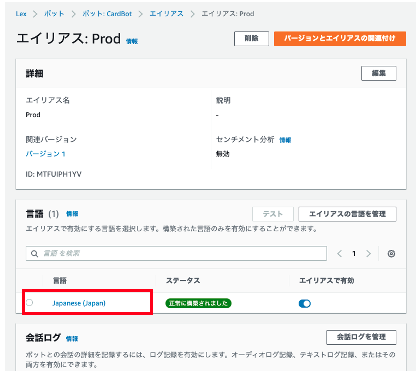Go to next page in languages pagination
Screen dimensions: 417x383
click(368, 254)
